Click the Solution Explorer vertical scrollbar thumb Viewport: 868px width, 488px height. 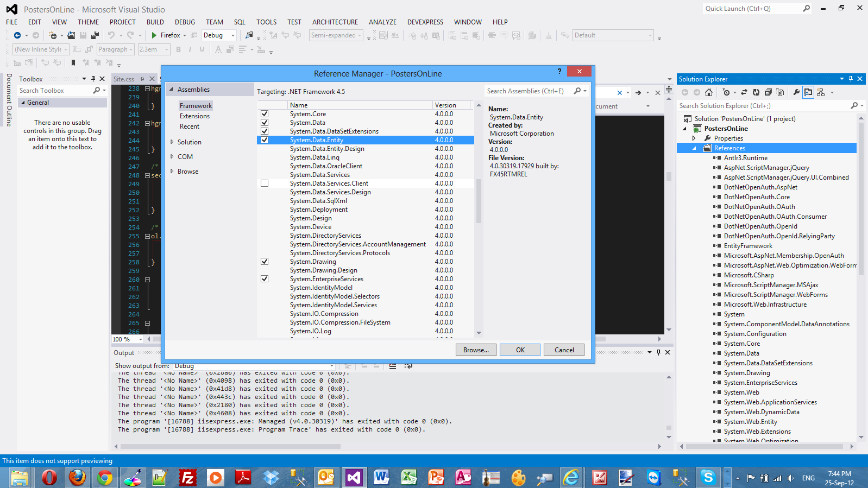click(x=861, y=199)
